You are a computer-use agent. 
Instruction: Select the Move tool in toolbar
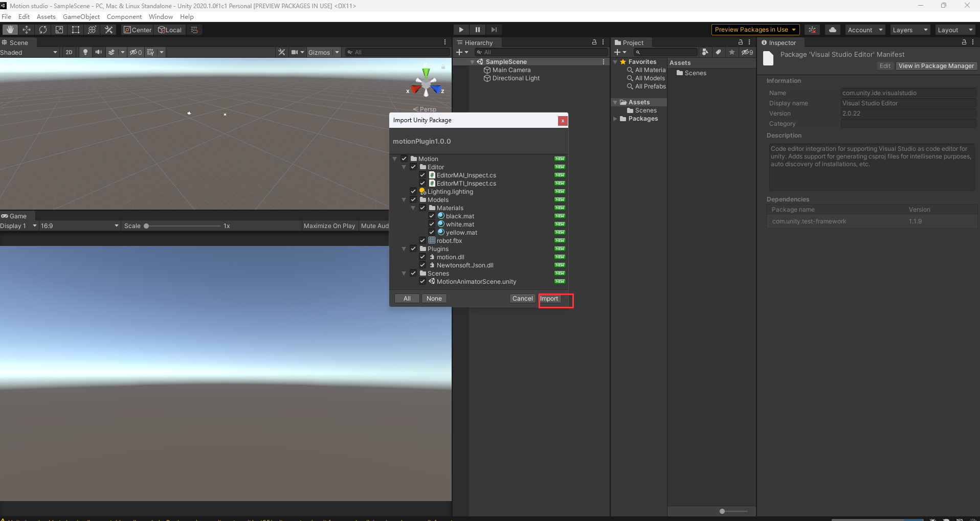[x=27, y=30]
